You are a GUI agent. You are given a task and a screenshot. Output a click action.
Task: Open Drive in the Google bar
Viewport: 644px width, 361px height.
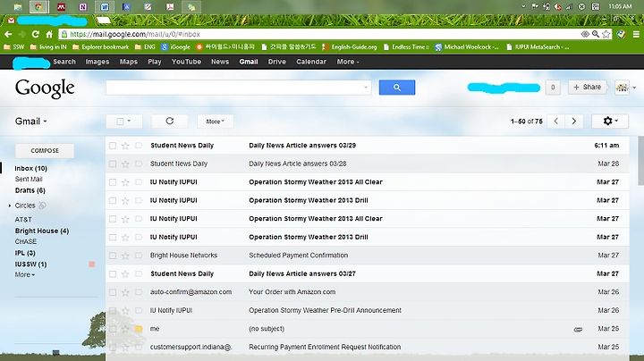coord(276,62)
